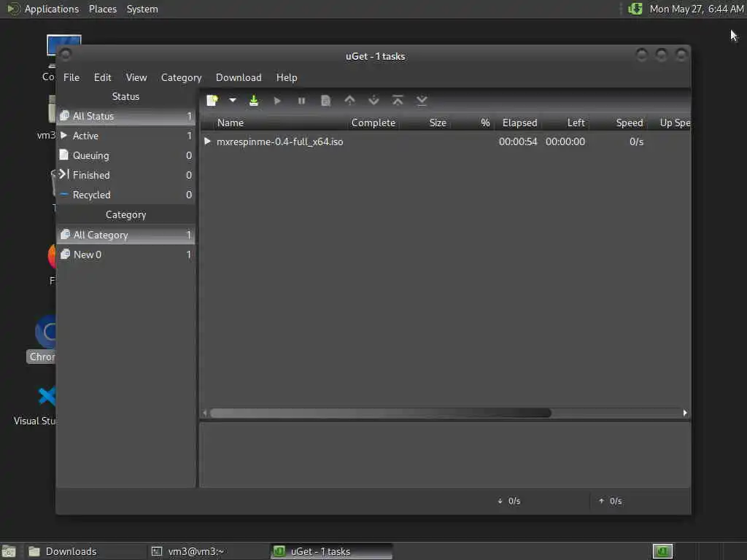Open the System menu in top panel
This screenshot has height=560, width=747.
click(142, 9)
